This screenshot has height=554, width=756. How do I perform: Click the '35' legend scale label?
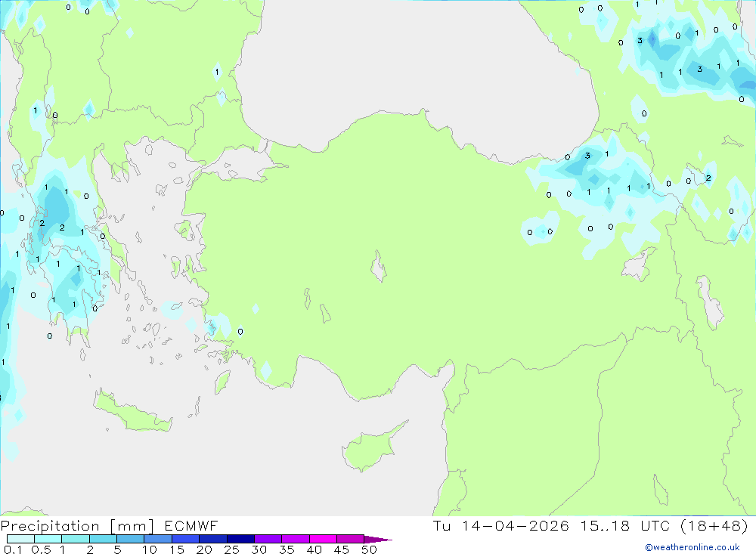[287, 549]
